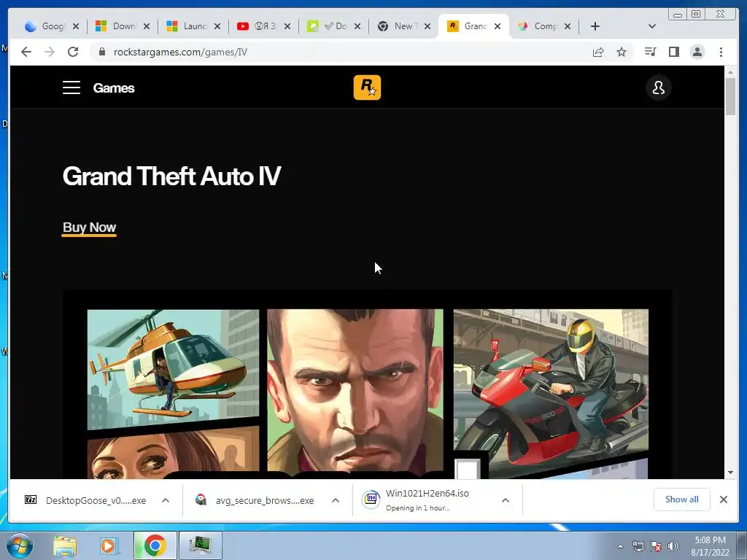Close the Grand Theft Auto tab

[498, 26]
